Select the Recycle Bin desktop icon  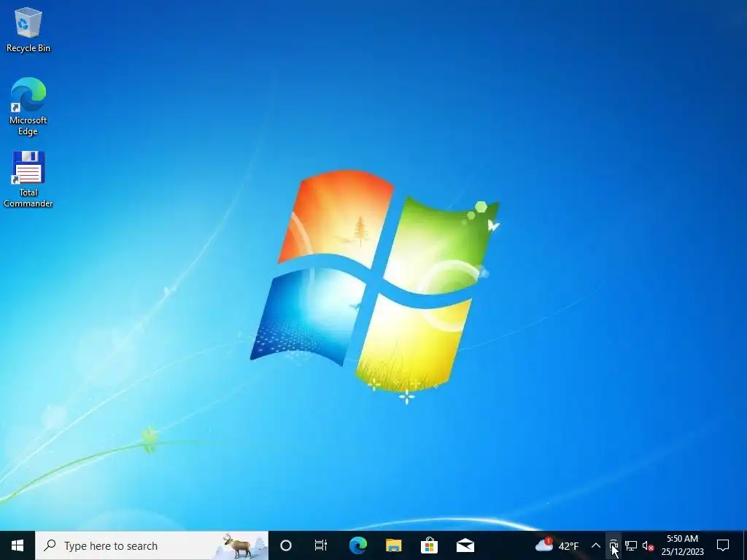tap(28, 29)
